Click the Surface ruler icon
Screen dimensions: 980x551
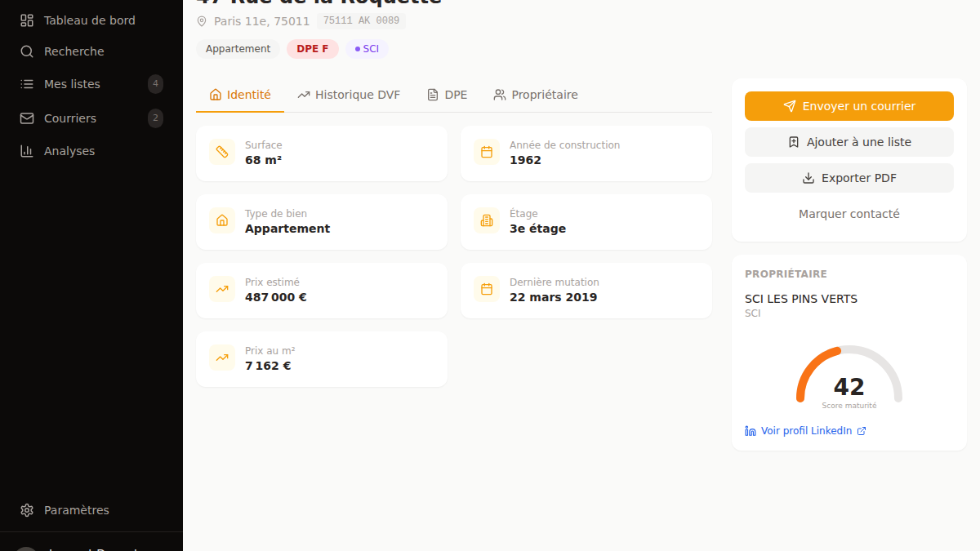(x=222, y=152)
